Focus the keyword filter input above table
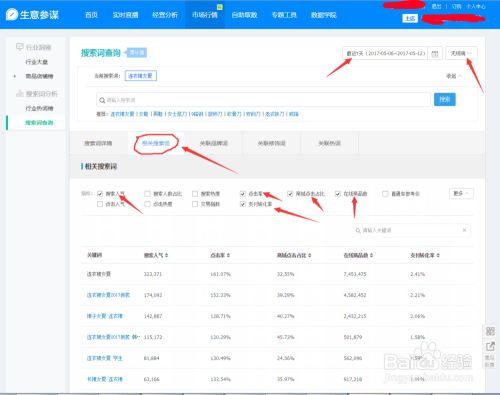The height and width of the screenshot is (395, 500). click(x=412, y=230)
